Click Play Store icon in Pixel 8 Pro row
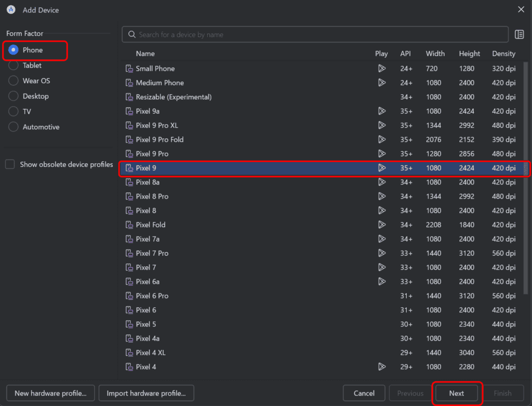This screenshot has height=406, width=532. 382,197
